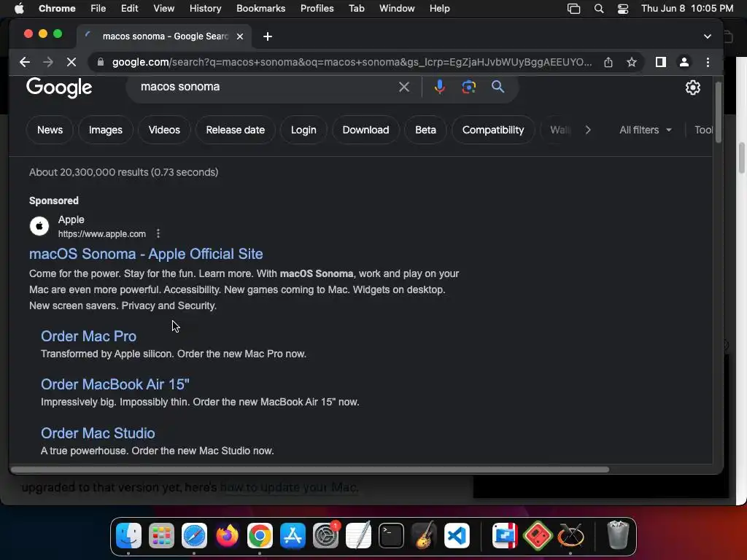Image resolution: width=747 pixels, height=560 pixels.
Task: Bookmark this page with star icon
Action: coord(632,62)
